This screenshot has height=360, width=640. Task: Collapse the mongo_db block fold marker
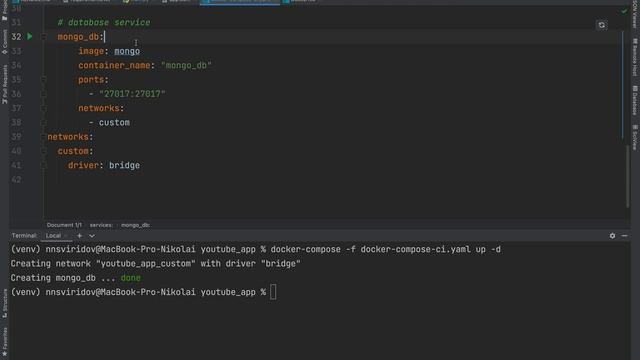click(x=44, y=37)
